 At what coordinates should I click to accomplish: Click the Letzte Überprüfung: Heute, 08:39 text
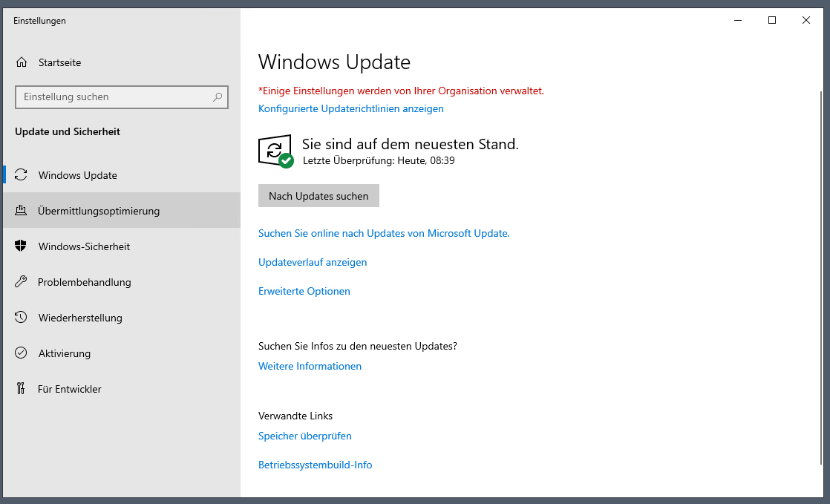tap(379, 160)
